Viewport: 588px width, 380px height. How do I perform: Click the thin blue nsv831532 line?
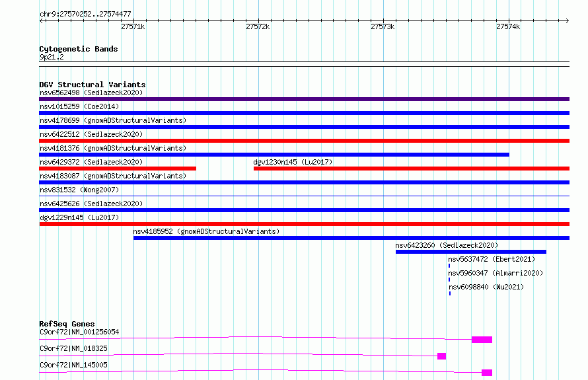tap(304, 196)
